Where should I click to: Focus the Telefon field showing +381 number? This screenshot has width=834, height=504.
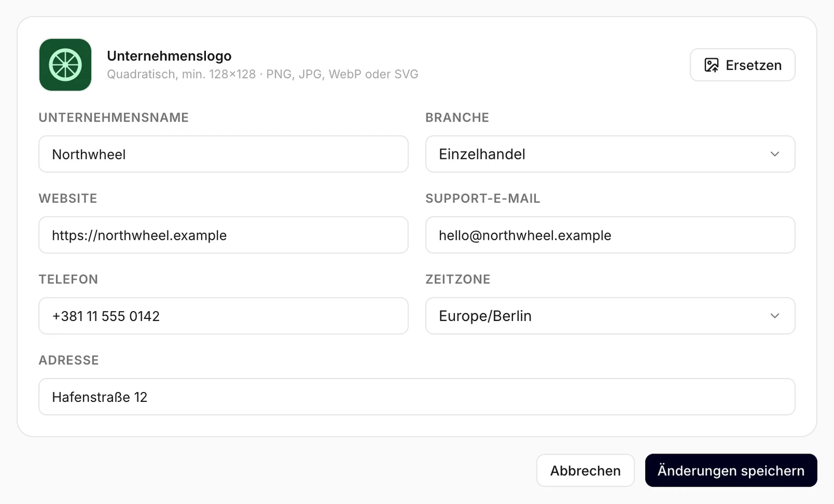[x=223, y=316]
